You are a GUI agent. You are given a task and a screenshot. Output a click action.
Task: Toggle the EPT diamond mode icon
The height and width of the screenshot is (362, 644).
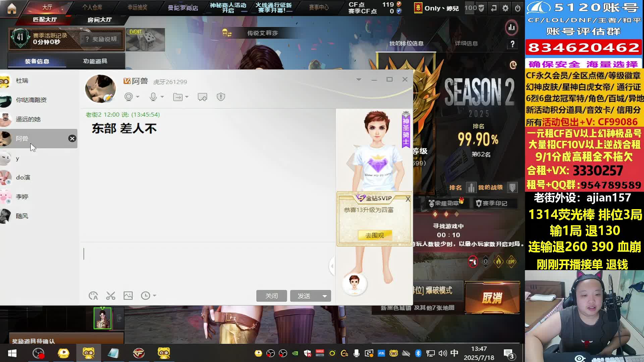511,262
